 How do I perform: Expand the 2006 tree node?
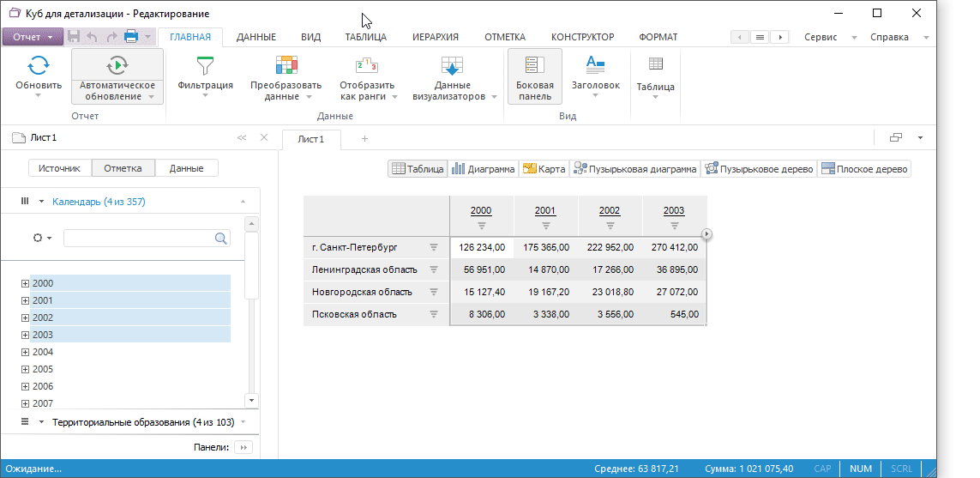[x=25, y=387]
